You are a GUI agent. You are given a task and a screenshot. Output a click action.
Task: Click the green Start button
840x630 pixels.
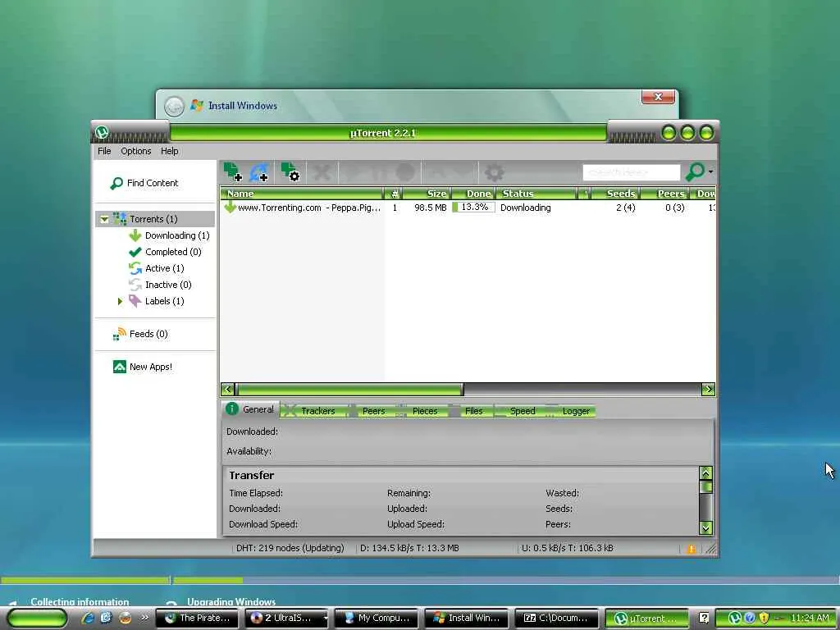click(37, 619)
